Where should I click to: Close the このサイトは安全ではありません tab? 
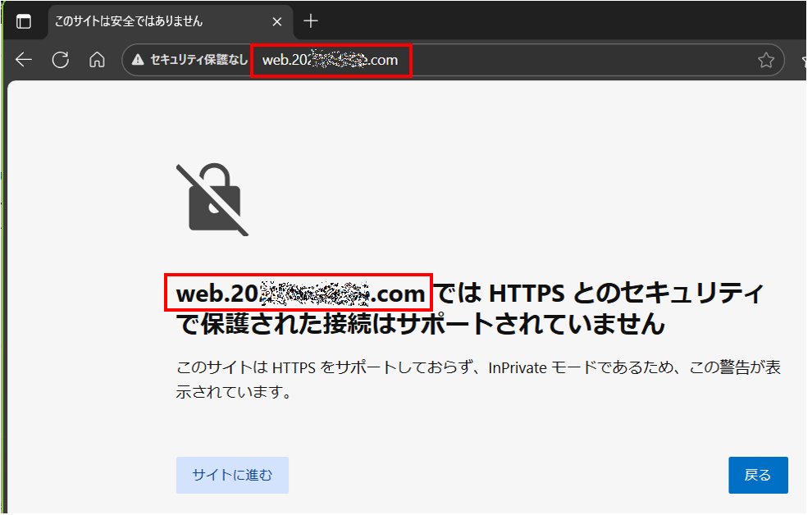278,21
